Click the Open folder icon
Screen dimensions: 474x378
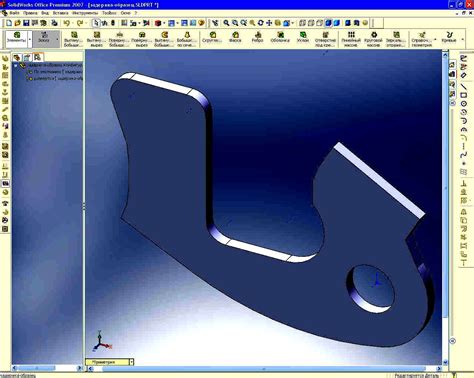click(18, 23)
